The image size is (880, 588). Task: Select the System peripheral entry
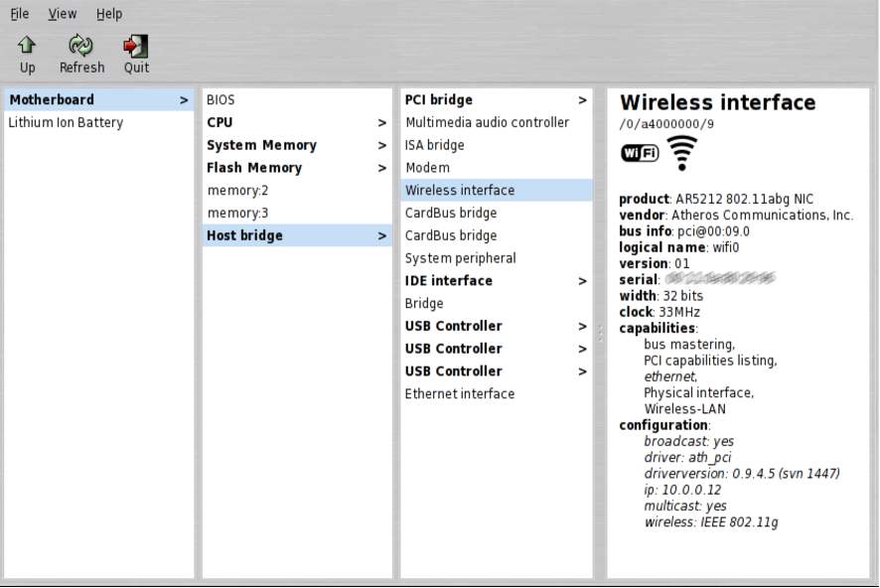(x=460, y=258)
